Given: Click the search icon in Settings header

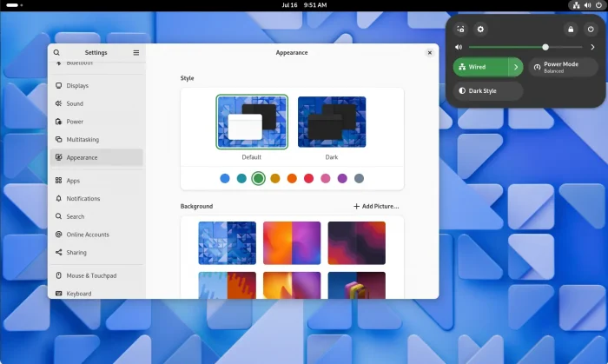Looking at the screenshot, I should [57, 52].
